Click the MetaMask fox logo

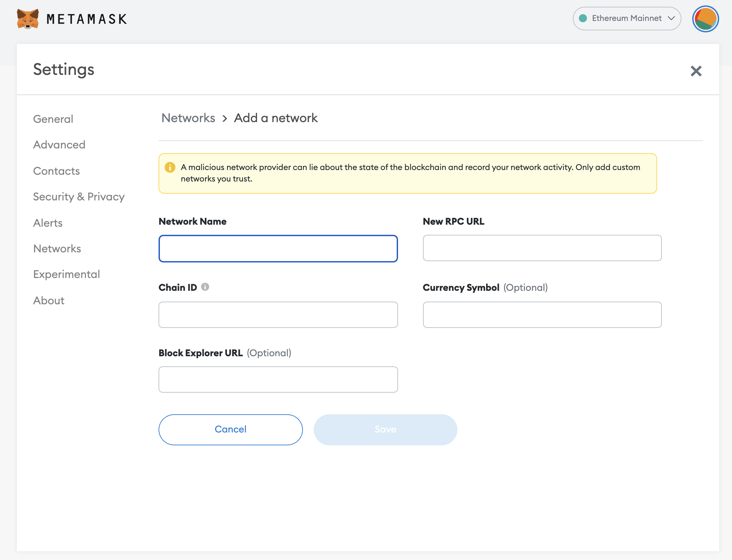28,19
